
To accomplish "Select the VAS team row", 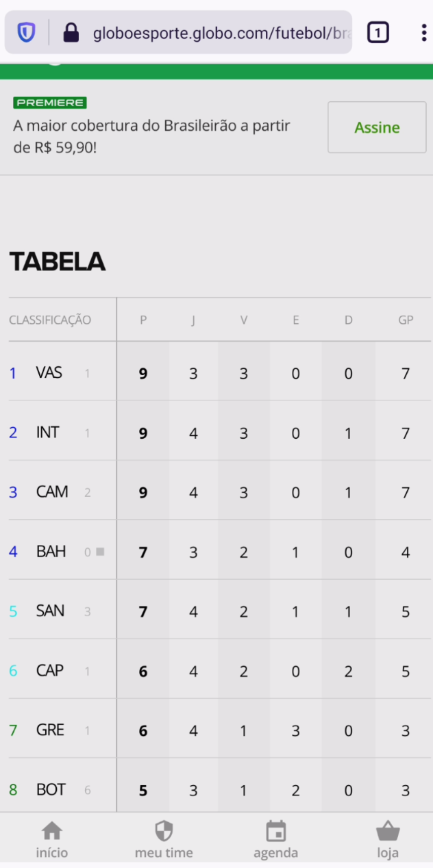I will [220, 373].
